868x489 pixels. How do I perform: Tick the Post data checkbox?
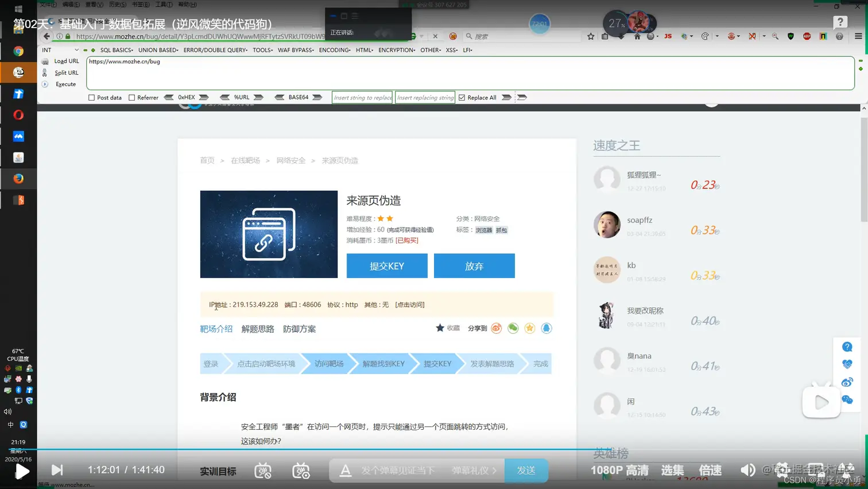pyautogui.click(x=91, y=98)
